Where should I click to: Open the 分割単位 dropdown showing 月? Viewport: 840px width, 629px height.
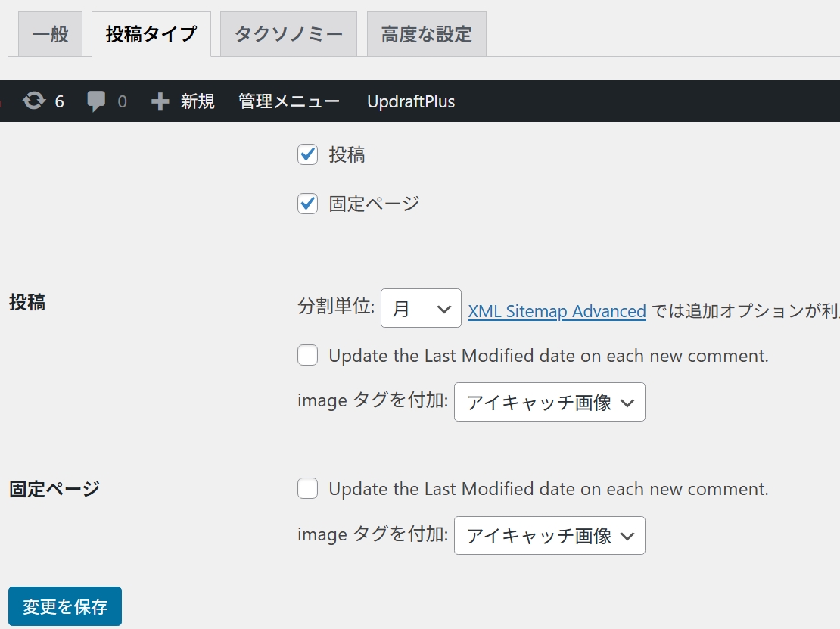(x=421, y=308)
